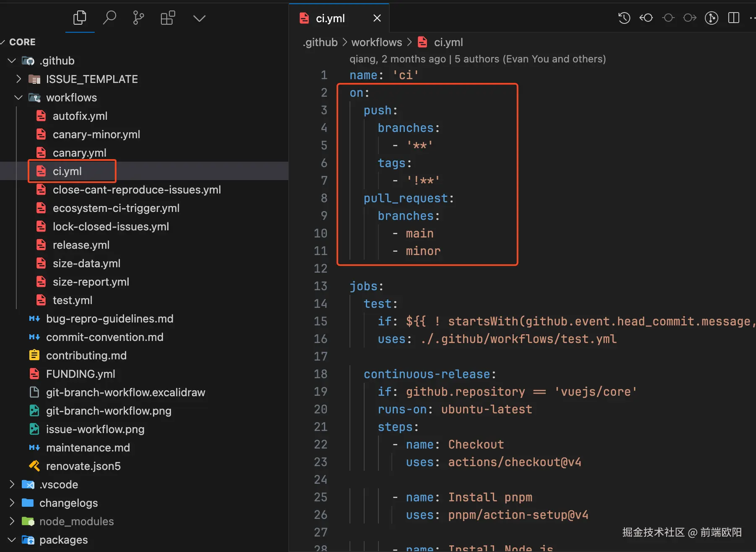Click the .github folder icon
The width and height of the screenshot is (756, 552).
tap(28, 61)
